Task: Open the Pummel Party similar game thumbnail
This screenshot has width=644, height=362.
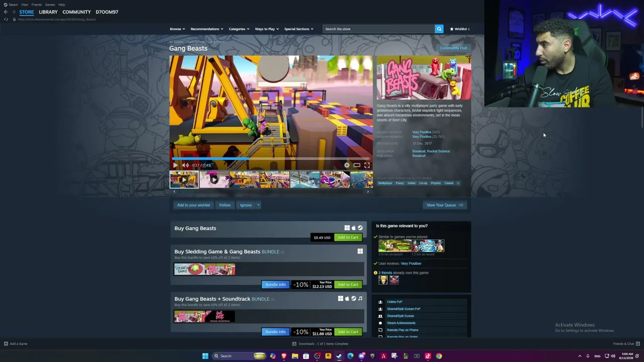Action: point(428,246)
